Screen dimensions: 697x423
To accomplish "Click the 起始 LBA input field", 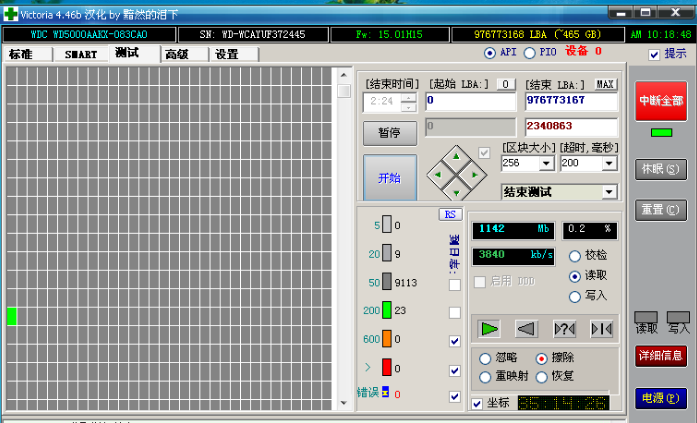I will point(469,101).
